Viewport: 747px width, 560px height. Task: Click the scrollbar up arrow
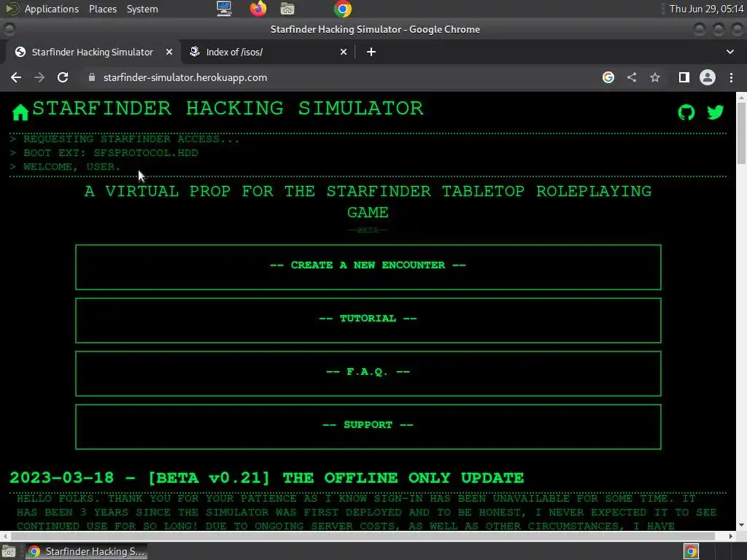pos(741,97)
